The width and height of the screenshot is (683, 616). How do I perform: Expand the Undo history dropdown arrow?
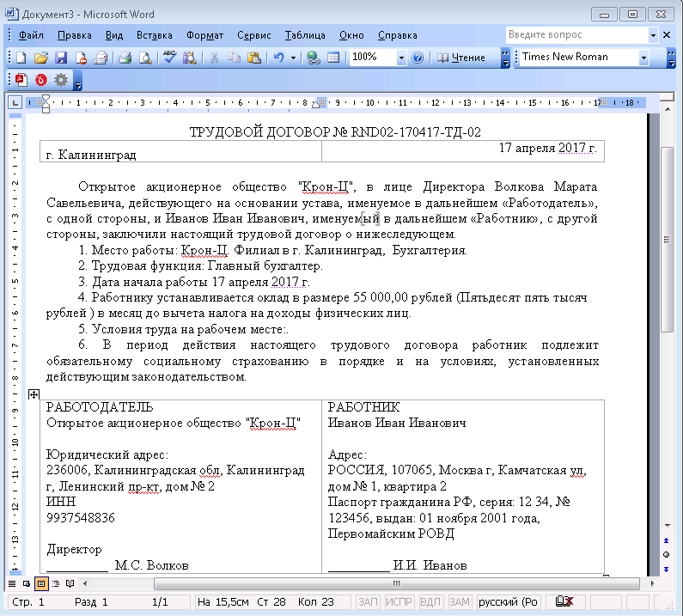[x=293, y=58]
